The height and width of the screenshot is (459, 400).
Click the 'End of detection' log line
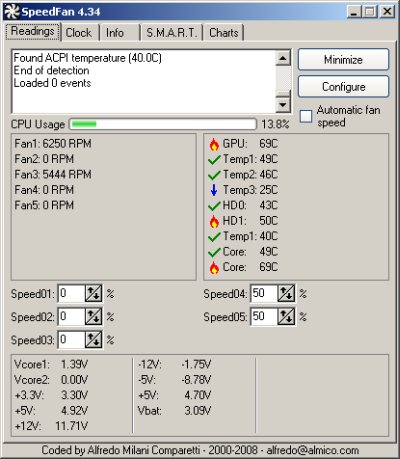tap(51, 71)
